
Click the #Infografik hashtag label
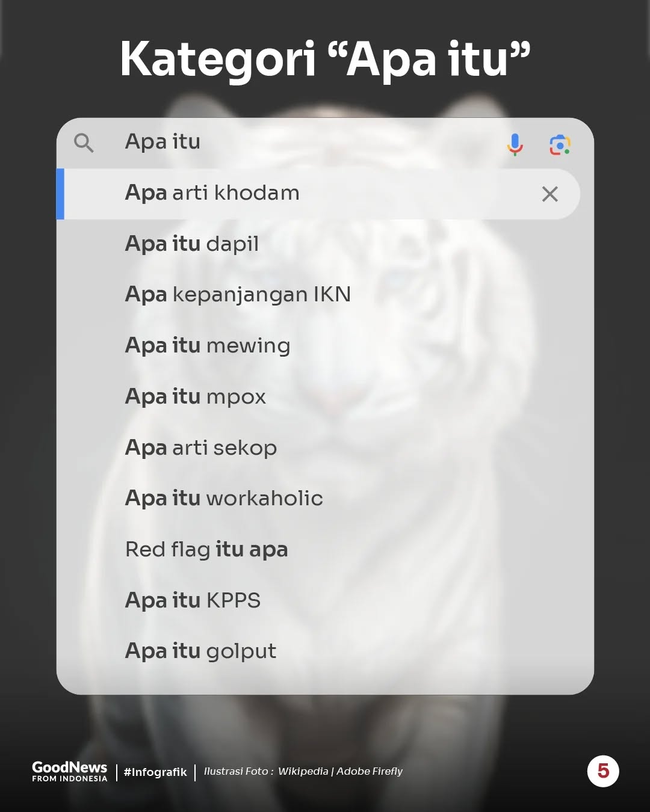(155, 772)
